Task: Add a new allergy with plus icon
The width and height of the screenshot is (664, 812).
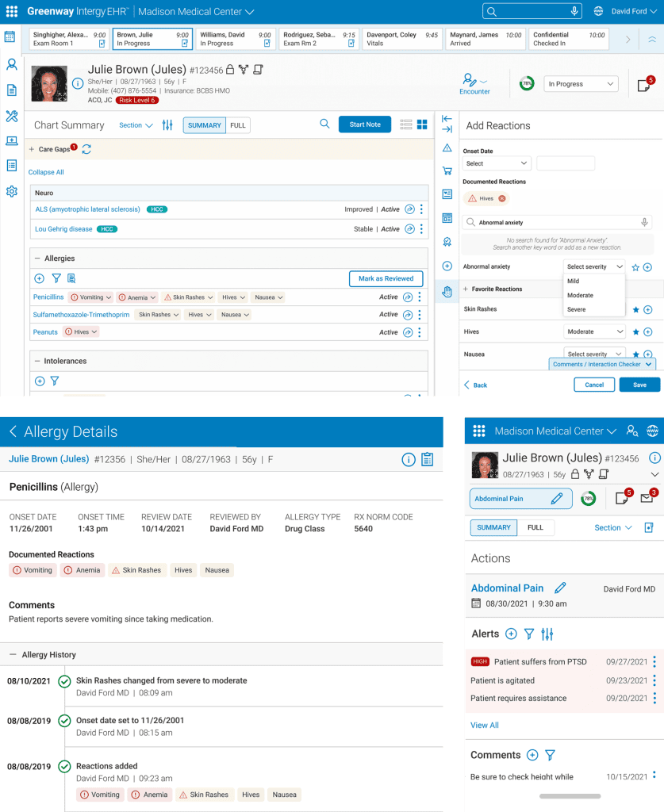Action: pos(40,278)
